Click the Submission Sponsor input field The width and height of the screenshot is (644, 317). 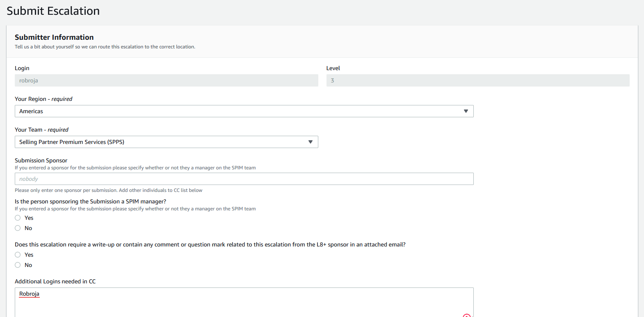click(244, 179)
